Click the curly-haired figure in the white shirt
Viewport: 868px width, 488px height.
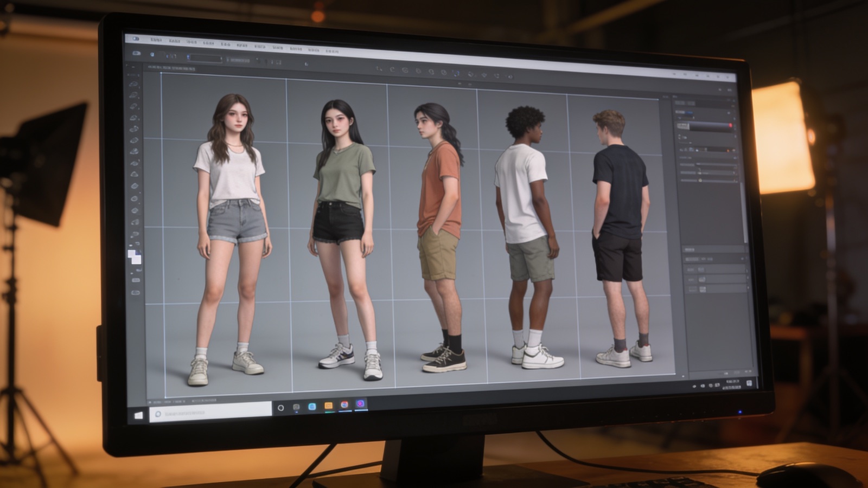528,237
